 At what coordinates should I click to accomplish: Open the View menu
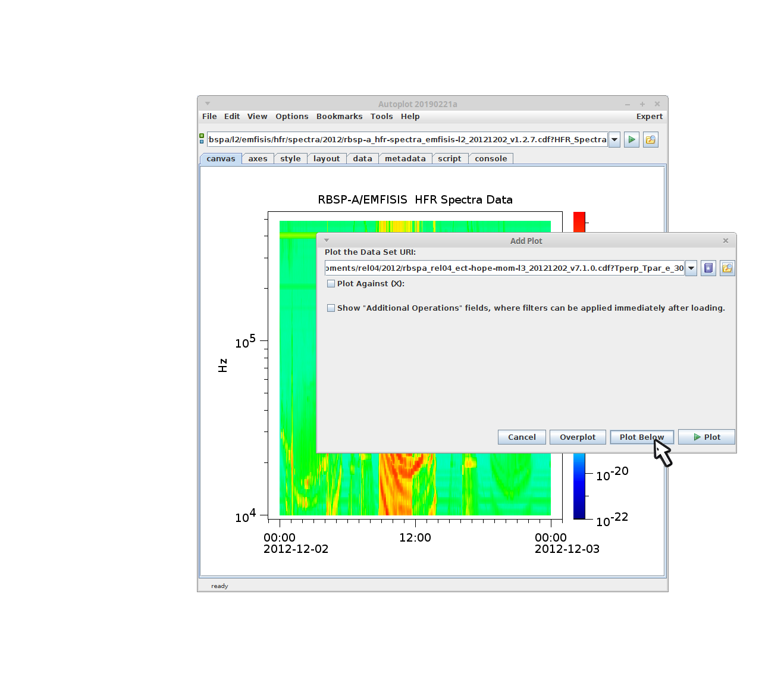pos(258,117)
